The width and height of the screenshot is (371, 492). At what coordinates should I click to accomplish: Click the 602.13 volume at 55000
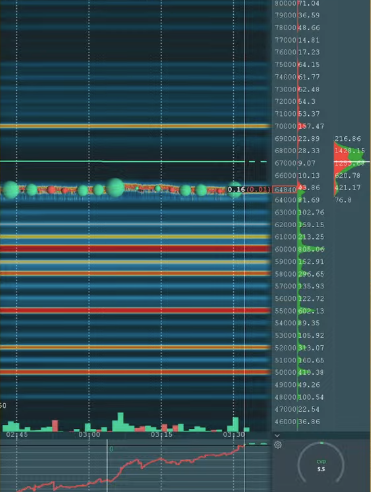click(x=311, y=311)
